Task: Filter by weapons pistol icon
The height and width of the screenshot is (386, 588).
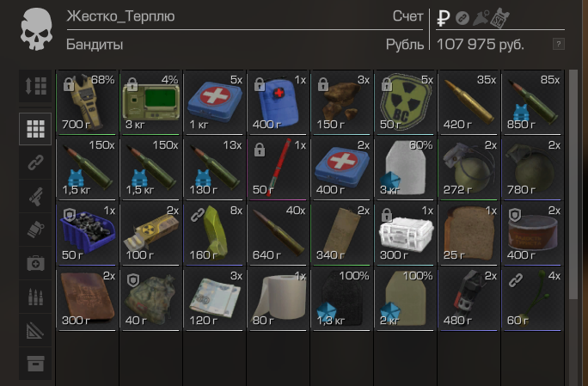Action: (x=35, y=196)
